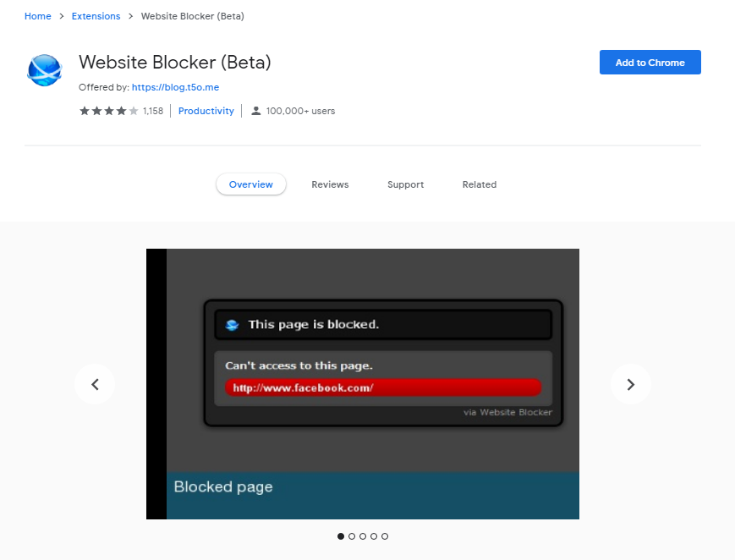Select the second carousel dot

click(352, 536)
